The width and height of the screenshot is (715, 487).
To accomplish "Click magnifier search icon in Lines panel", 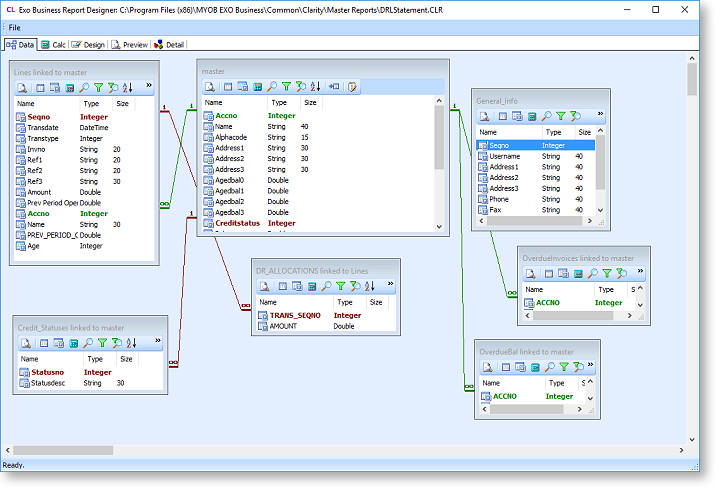I will tap(85, 89).
